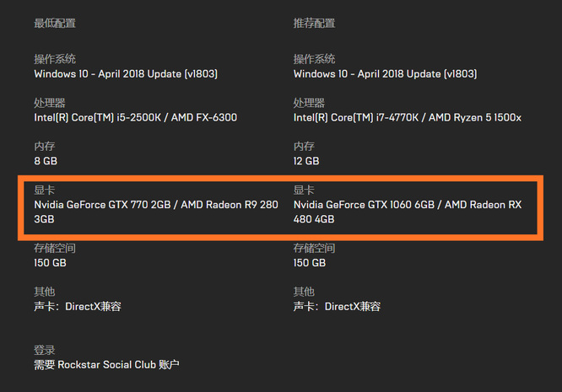Click the 150 GB value under 最低配置
Screen dimensions: 562x392
50,263
